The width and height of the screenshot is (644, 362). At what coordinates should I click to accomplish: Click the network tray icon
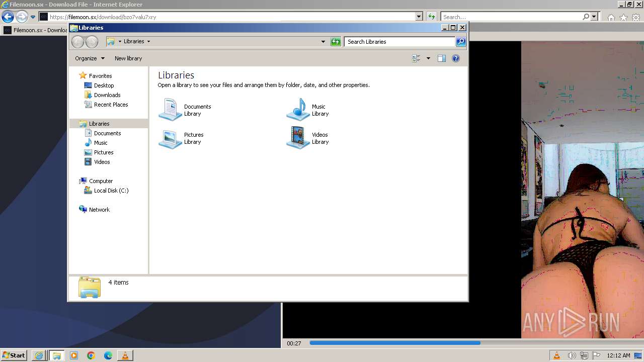(x=584, y=355)
